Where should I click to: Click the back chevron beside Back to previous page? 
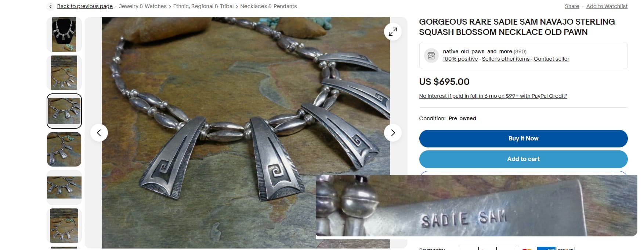point(51,6)
